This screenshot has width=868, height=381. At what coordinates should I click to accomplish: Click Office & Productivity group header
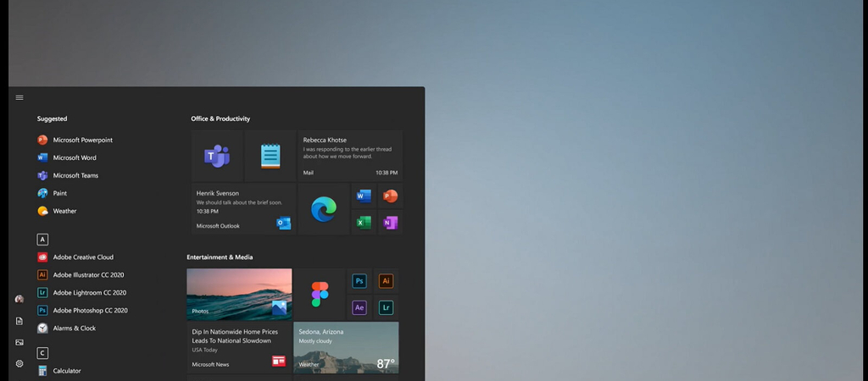(x=220, y=119)
